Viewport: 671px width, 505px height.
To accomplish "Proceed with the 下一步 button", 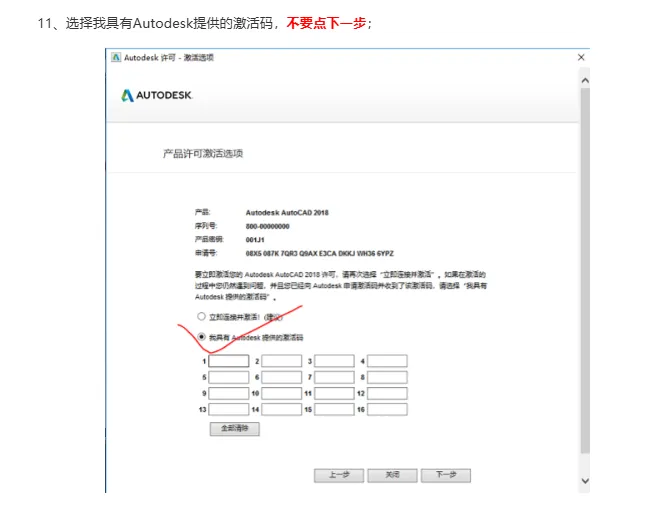I will click(x=446, y=475).
